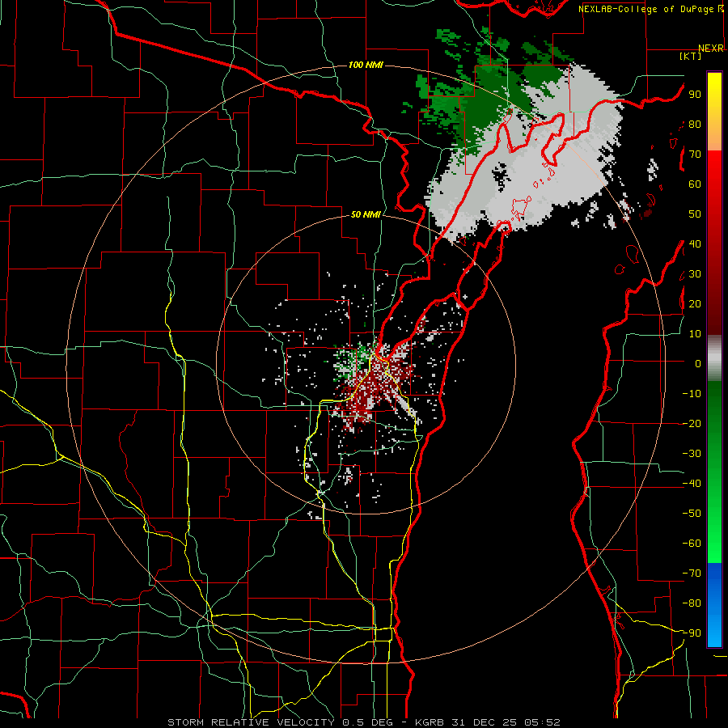Click the "10" value on the velocity scale
The width and height of the screenshot is (728, 728).
pos(695,334)
